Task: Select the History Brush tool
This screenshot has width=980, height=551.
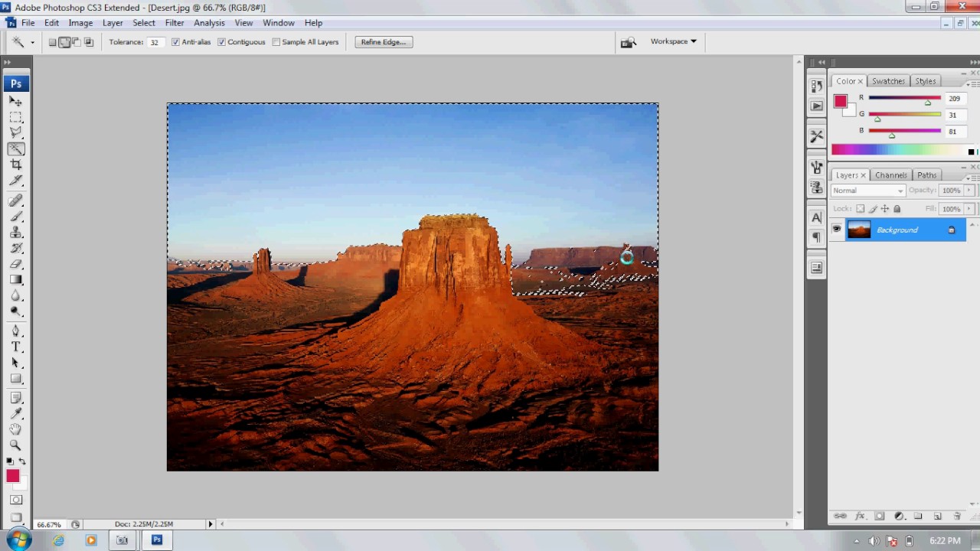Action: [16, 248]
